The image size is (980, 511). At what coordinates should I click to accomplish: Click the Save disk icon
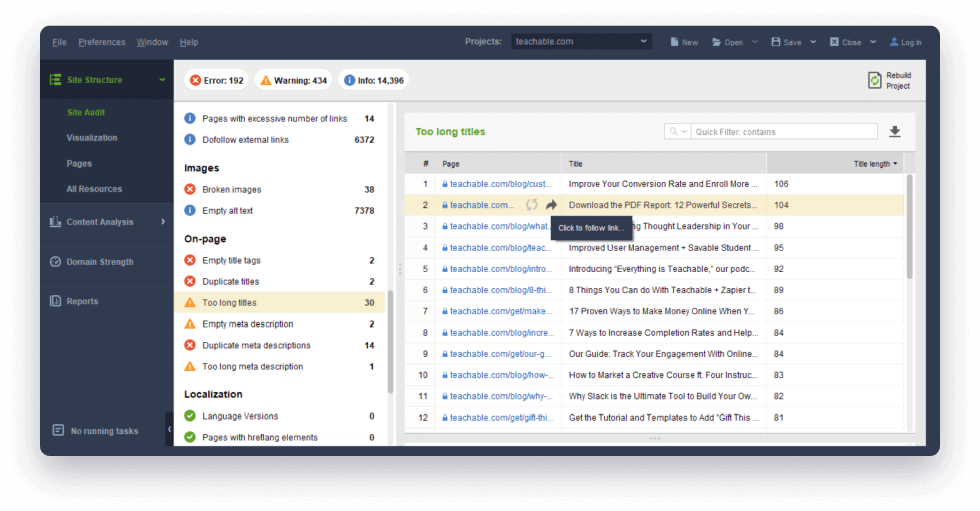pos(776,42)
